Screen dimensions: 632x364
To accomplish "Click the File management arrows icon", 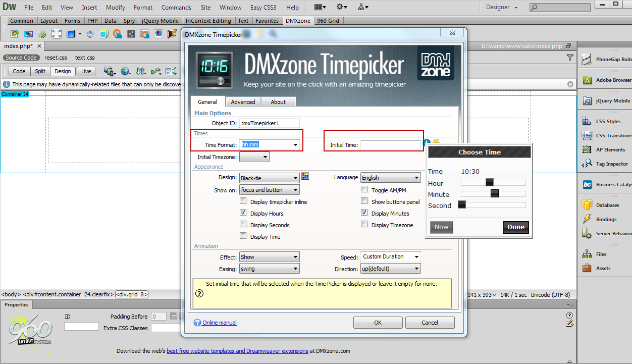I will pos(141,71).
